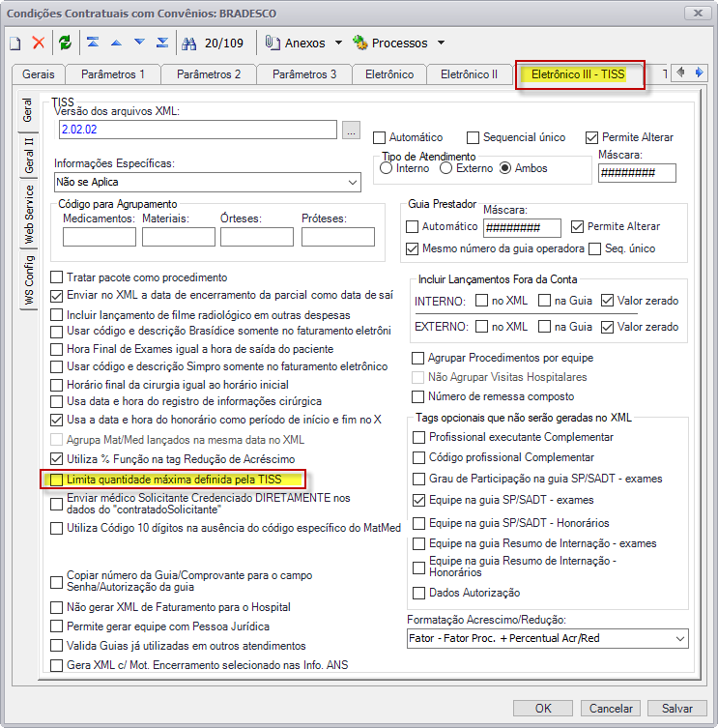Click the Cancelar button
Screen dimensions: 718x728
pyautogui.click(x=611, y=709)
